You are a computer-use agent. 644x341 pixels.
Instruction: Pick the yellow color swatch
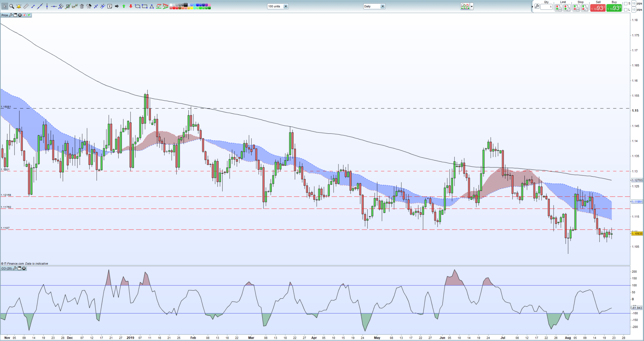point(191,8)
